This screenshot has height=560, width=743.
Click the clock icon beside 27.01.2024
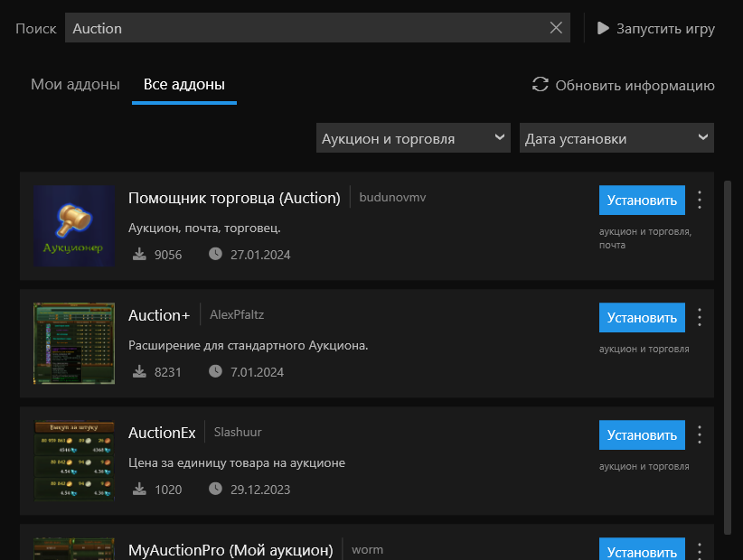216,254
